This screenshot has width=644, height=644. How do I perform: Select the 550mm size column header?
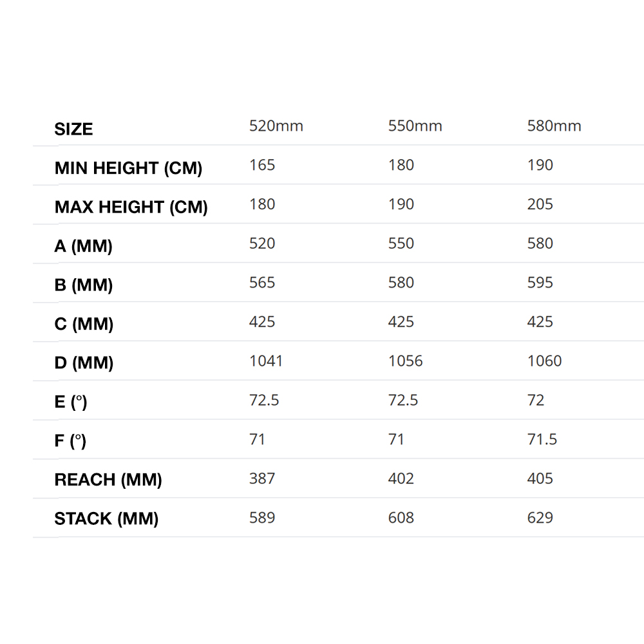415,126
